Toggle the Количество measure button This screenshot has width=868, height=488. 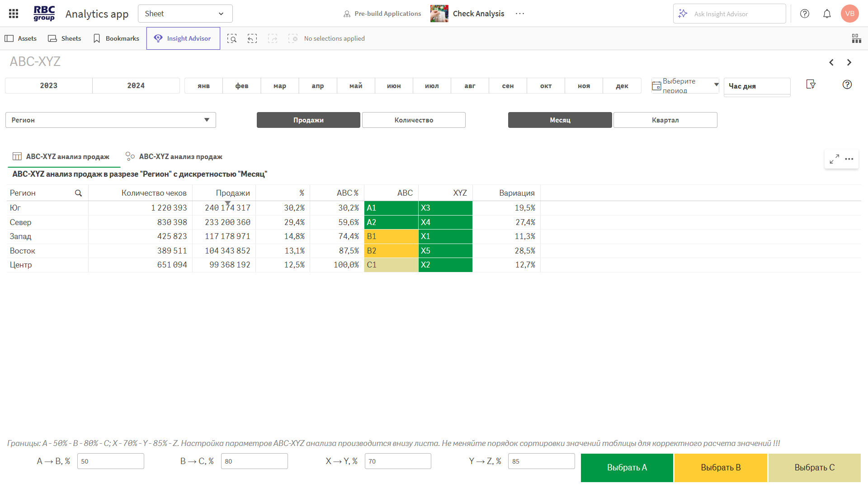414,120
